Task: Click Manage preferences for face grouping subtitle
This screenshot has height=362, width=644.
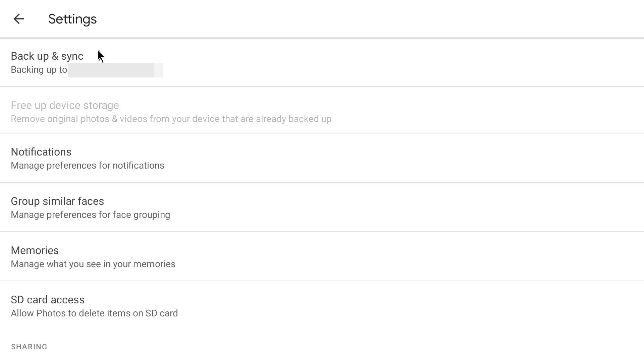Action: point(90,215)
